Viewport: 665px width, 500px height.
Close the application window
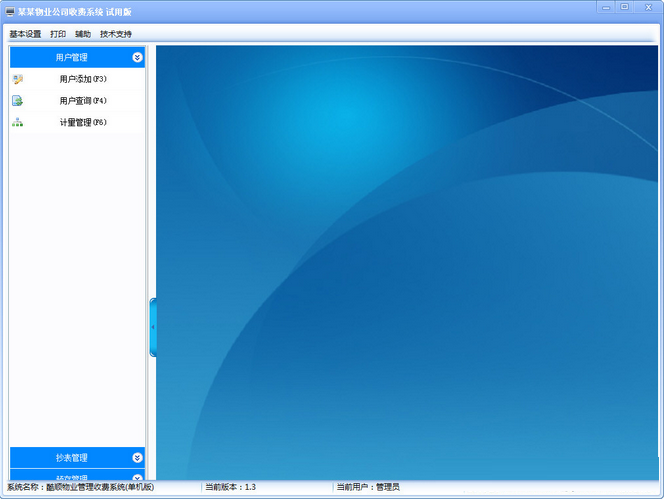point(648,7)
